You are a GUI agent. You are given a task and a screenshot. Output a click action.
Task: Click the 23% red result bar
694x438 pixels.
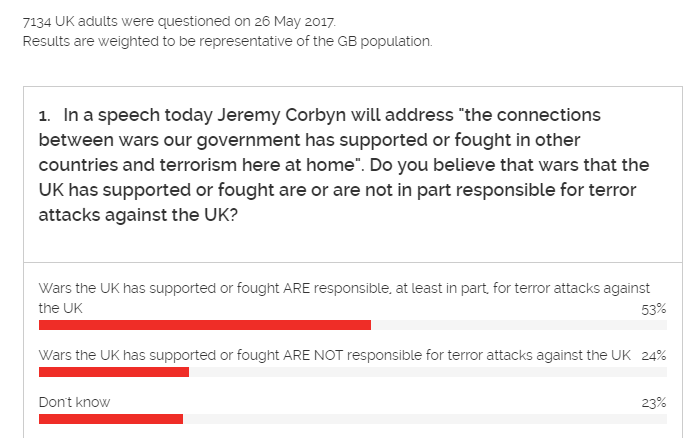point(110,419)
